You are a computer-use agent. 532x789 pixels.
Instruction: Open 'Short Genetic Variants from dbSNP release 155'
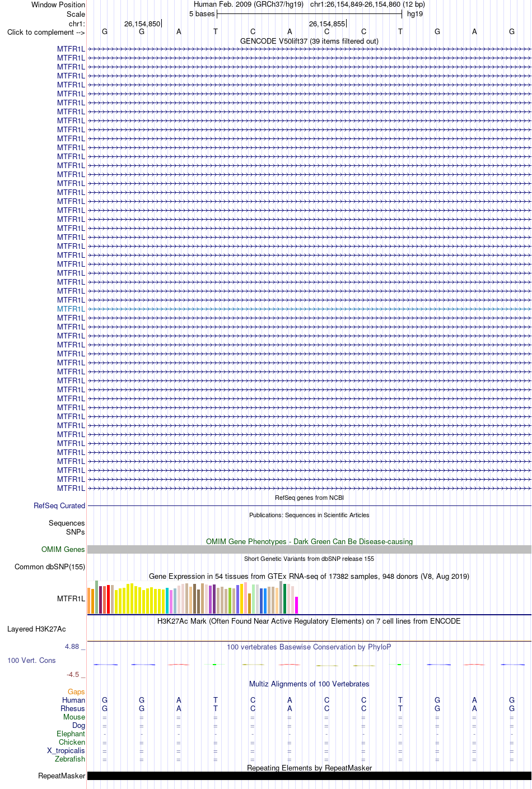309,559
